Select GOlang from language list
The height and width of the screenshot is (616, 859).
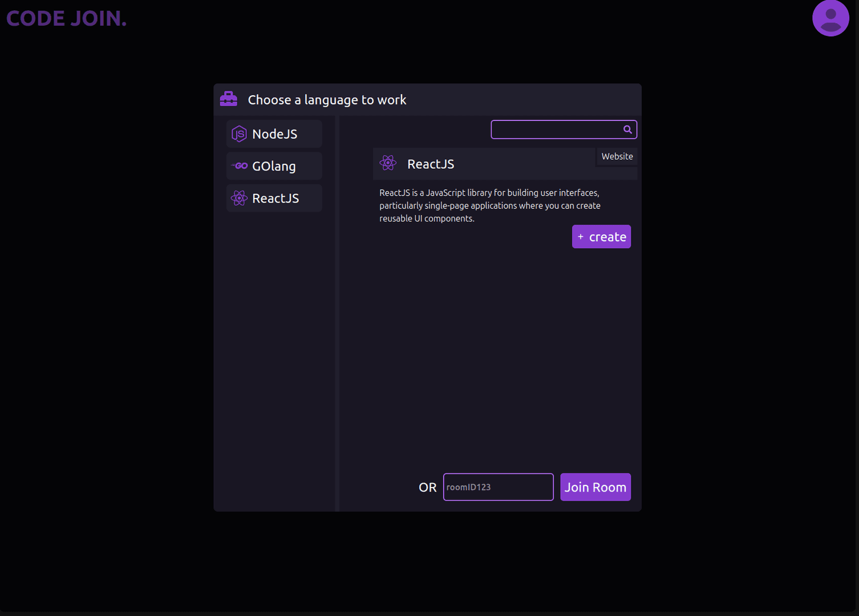[x=274, y=166]
